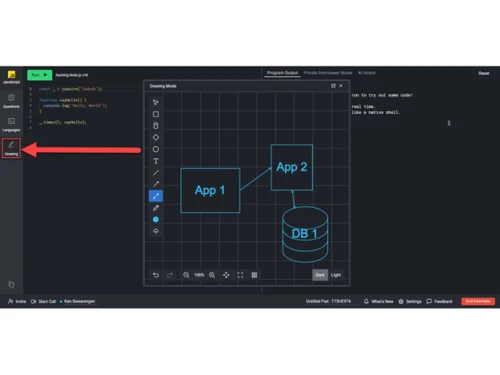Click the 100% zoom level

tap(199, 275)
